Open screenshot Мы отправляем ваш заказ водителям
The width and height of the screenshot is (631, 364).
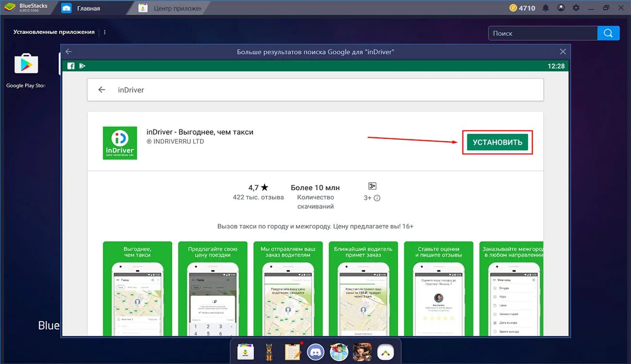pos(288,288)
